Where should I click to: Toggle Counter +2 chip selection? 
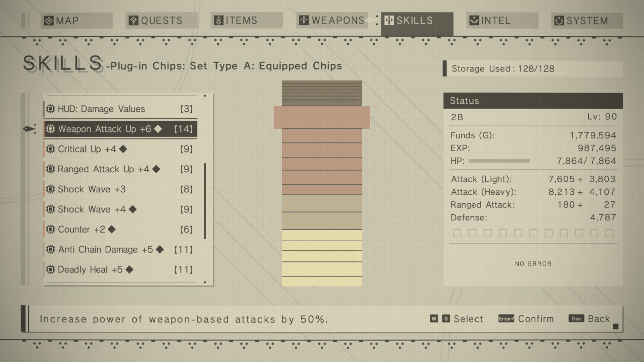click(119, 229)
